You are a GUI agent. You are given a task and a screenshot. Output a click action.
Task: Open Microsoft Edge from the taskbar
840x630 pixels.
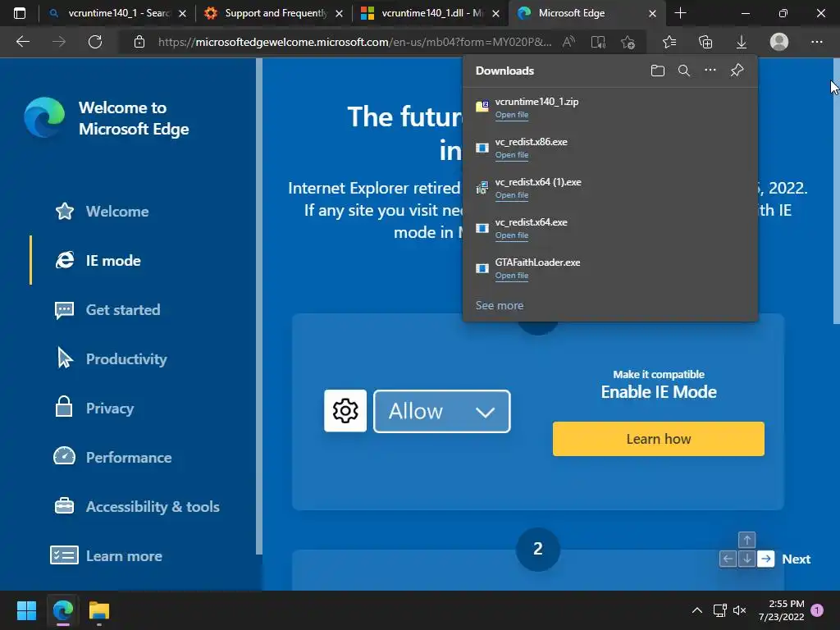pyautogui.click(x=62, y=610)
